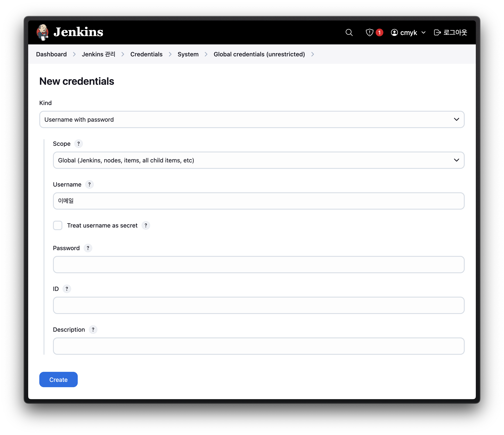The height and width of the screenshot is (435, 504).
Task: Click the help icon beside Password
Action: (x=88, y=248)
